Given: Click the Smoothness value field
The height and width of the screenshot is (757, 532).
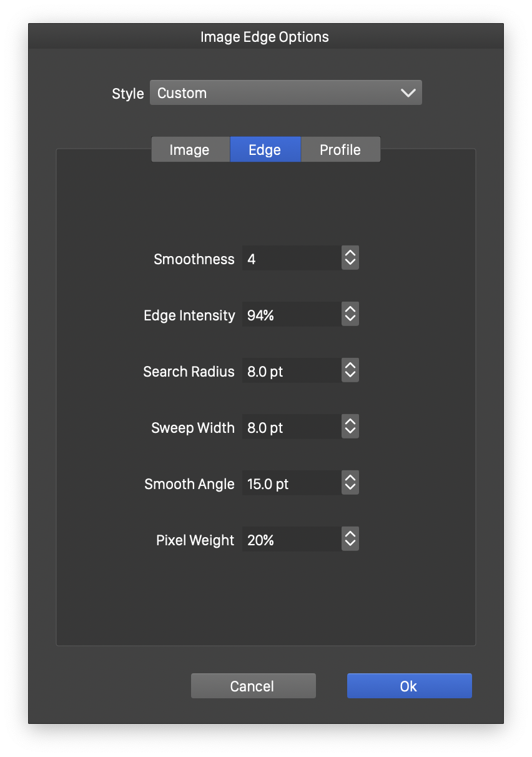Looking at the screenshot, I should tap(292, 259).
